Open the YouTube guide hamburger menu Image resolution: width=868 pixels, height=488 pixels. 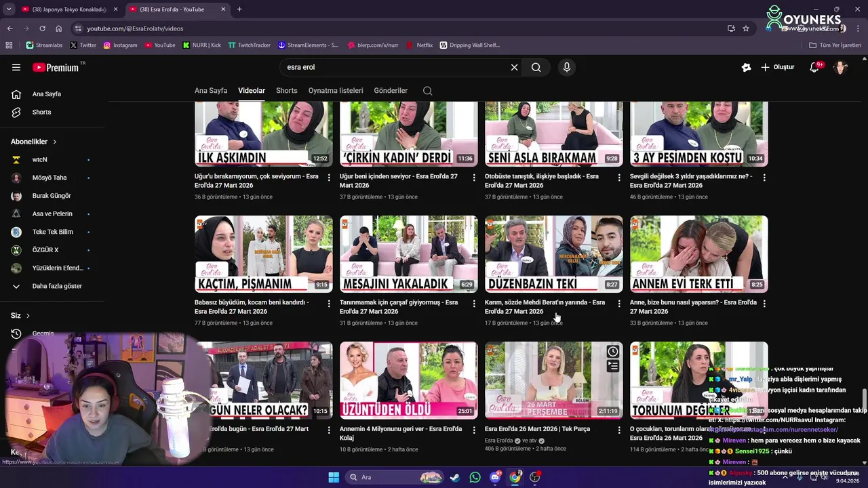(x=16, y=67)
